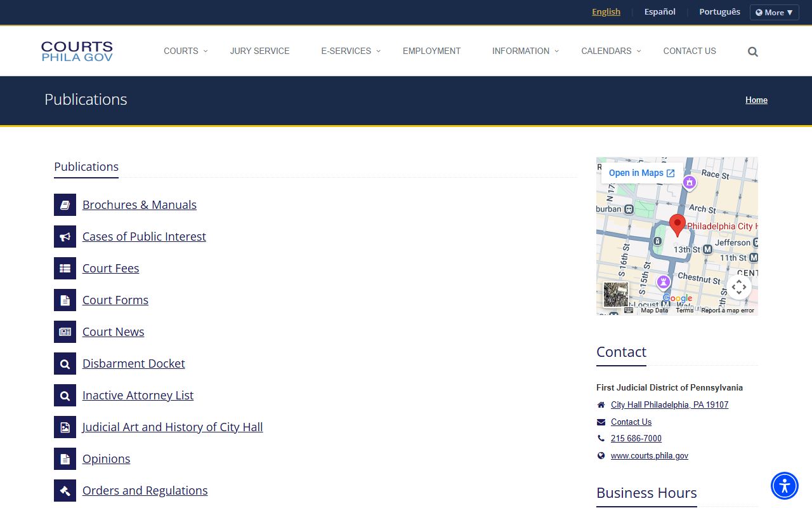Open the Courts Phila Gov logo homepage
The width and height of the screenshot is (812, 508).
coord(77,51)
